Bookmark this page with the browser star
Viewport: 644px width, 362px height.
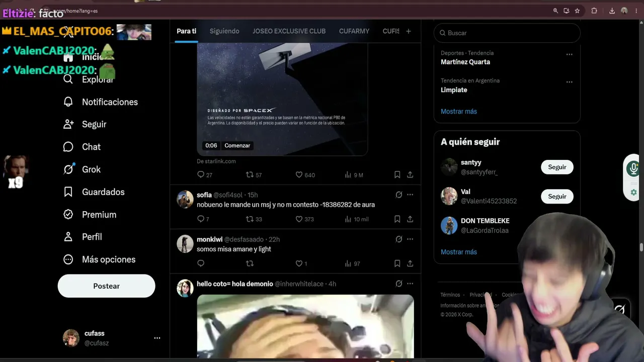(x=577, y=11)
